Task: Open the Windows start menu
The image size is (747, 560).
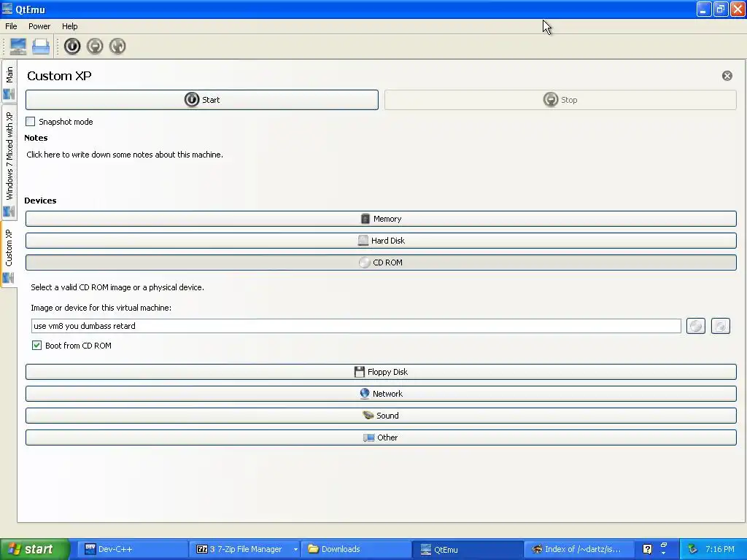Action: point(35,549)
